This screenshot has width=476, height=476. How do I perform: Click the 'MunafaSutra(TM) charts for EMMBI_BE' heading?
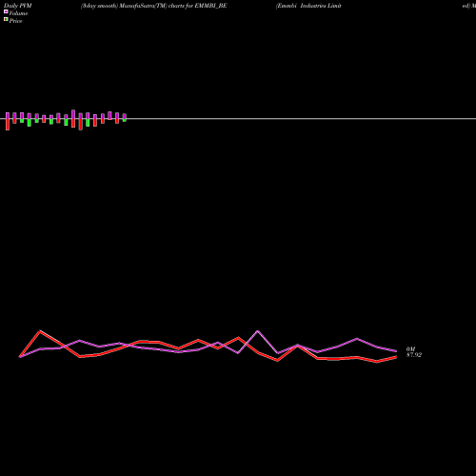pos(173,6)
